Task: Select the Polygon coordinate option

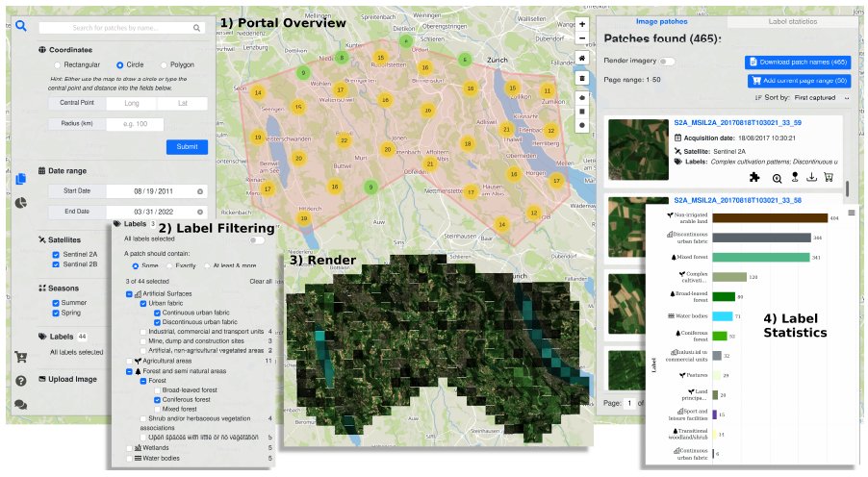Action: pos(164,64)
